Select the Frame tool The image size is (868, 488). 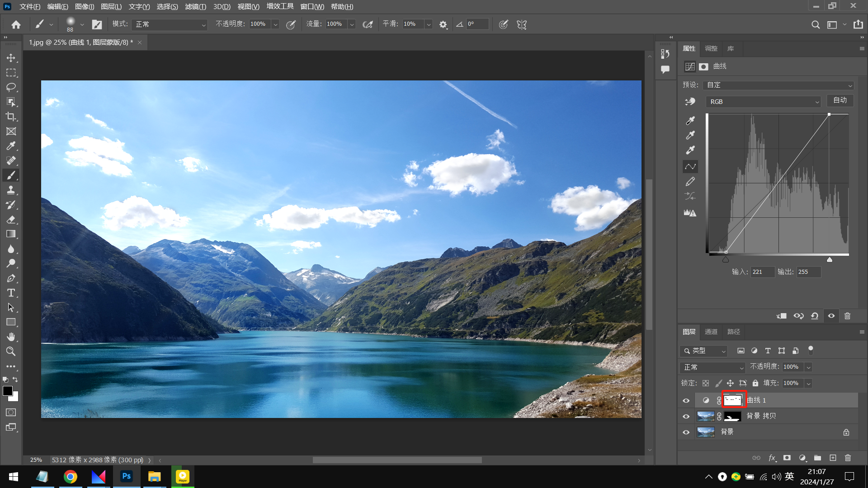coord(11,131)
